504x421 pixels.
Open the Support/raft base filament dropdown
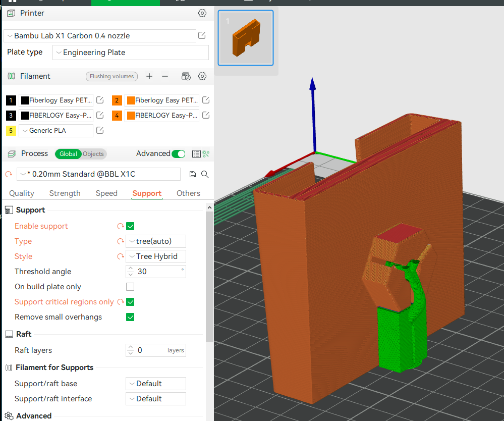(x=156, y=384)
